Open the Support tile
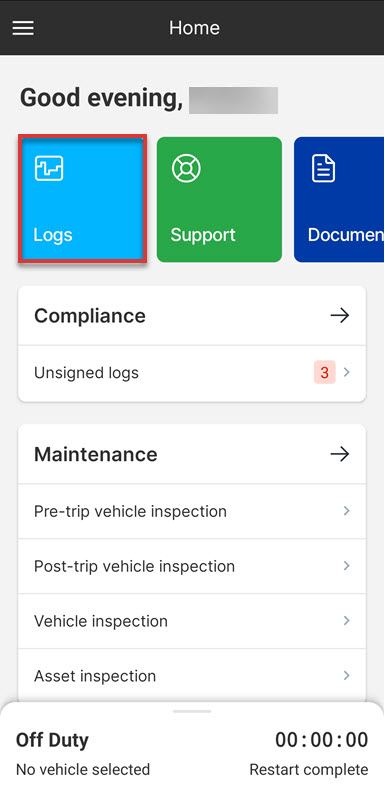Image resolution: width=385 pixels, height=803 pixels. click(x=219, y=199)
